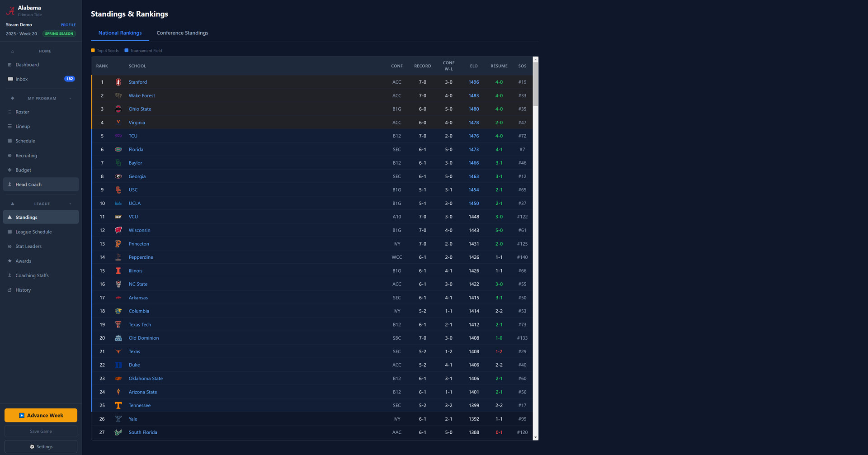Click the Home section header
Screen dimensions: 868x455
(x=45, y=52)
